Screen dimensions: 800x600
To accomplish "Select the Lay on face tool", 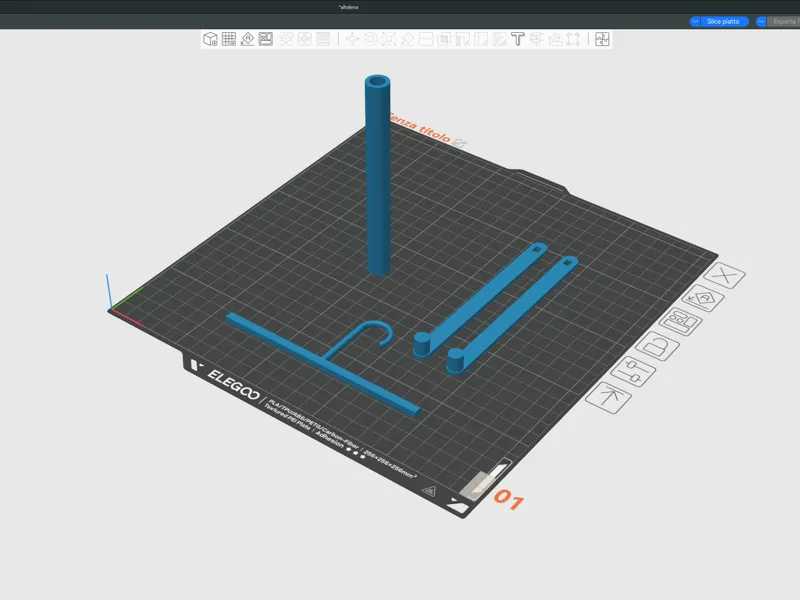I will click(x=407, y=39).
